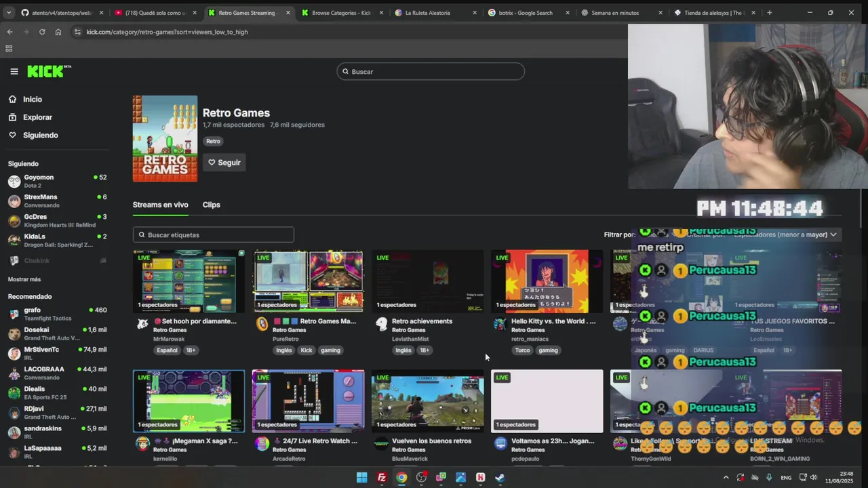The height and width of the screenshot is (488, 868).
Task: Open the Megaman X saga thumbnail
Action: pos(189,401)
